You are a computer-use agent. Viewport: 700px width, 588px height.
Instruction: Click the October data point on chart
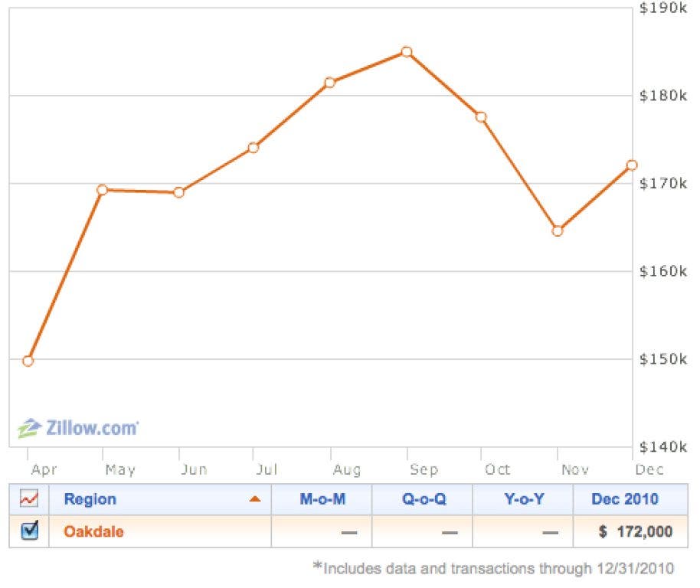pyautogui.click(x=481, y=117)
